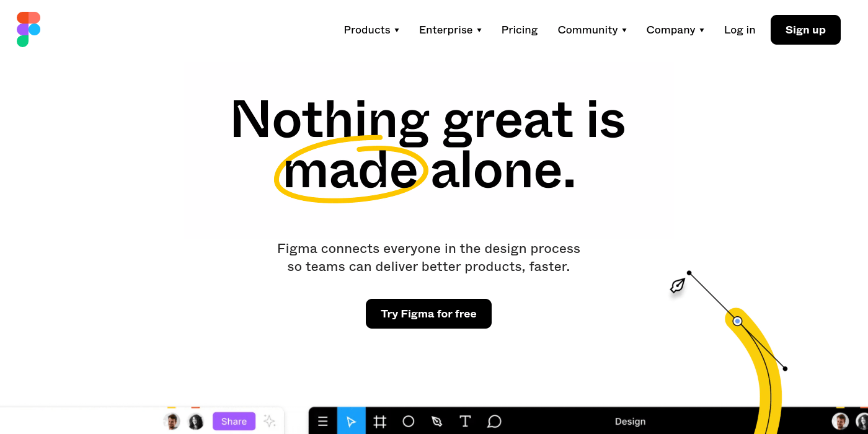Select the Pen tool
Image resolution: width=868 pixels, height=434 pixels.
436,421
